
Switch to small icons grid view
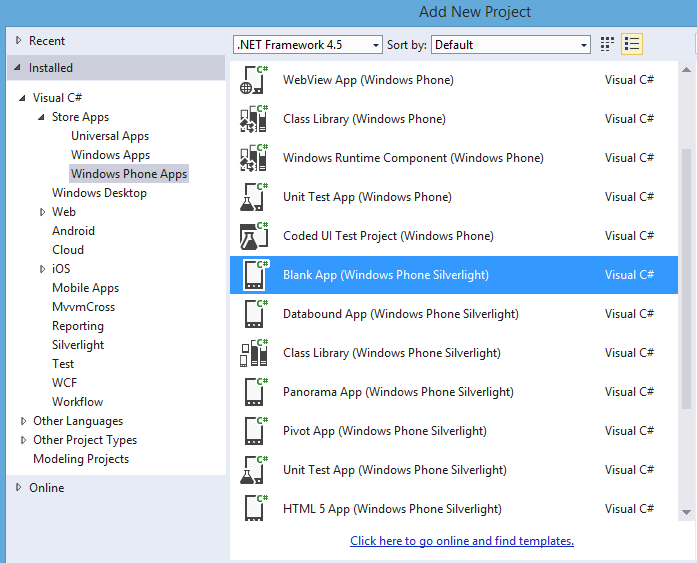pos(607,44)
